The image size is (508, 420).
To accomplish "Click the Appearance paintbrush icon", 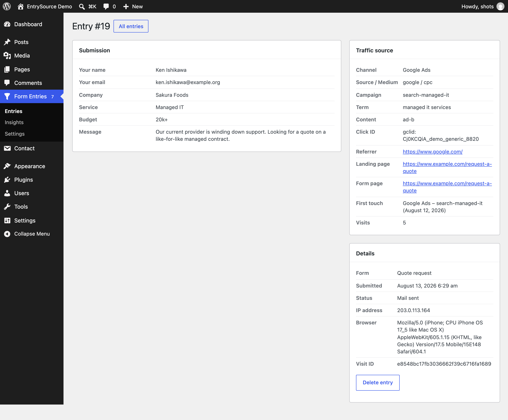I will coord(7,166).
